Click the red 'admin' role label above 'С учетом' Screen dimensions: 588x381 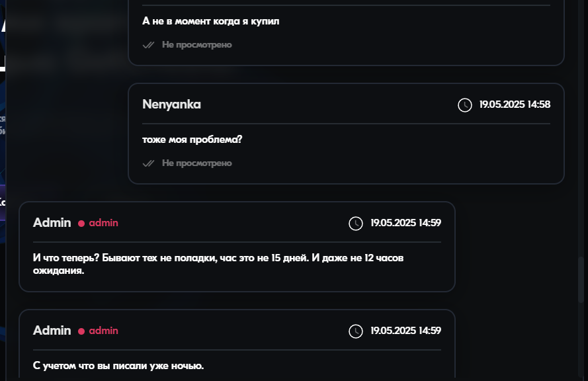pyautogui.click(x=103, y=331)
